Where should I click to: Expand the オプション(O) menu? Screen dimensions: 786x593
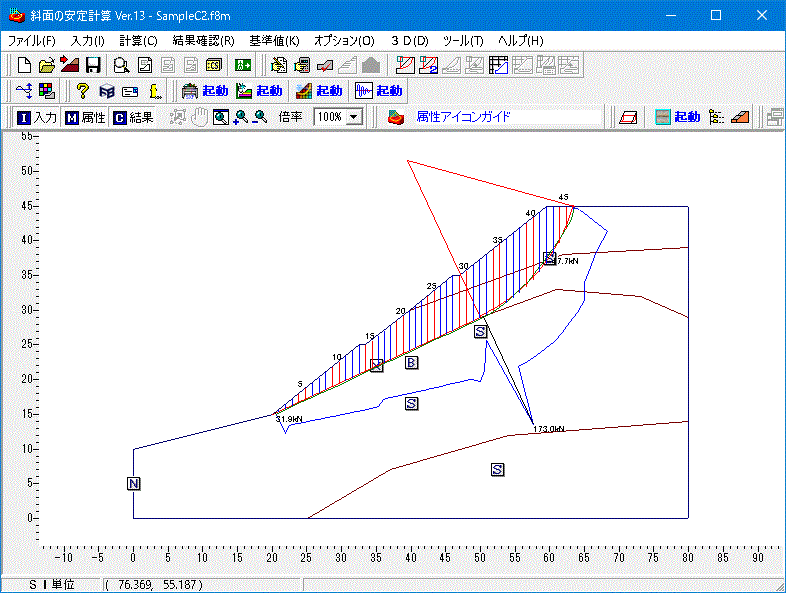click(x=344, y=41)
